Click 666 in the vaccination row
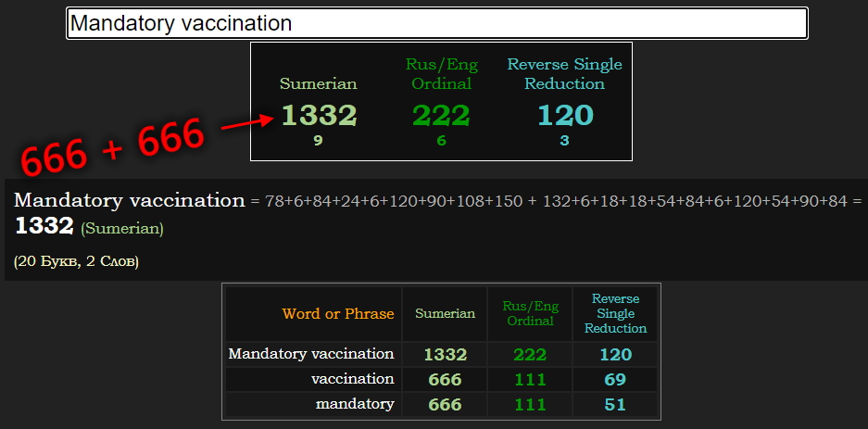The width and height of the screenshot is (868, 429). (445, 380)
